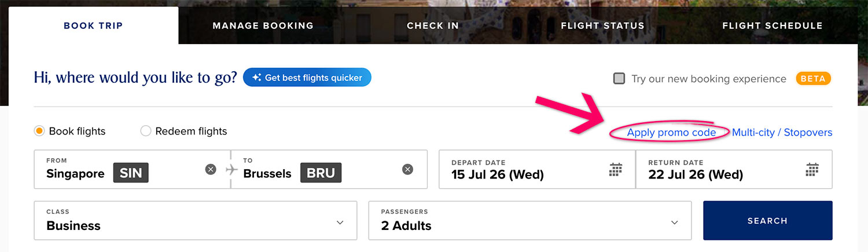Click the sparkle icon in Get best flights
The width and height of the screenshot is (868, 252).
coord(256,78)
